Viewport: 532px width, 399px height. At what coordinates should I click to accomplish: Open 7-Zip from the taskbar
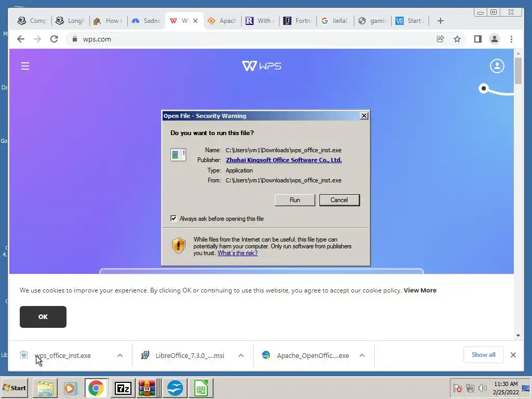123,388
